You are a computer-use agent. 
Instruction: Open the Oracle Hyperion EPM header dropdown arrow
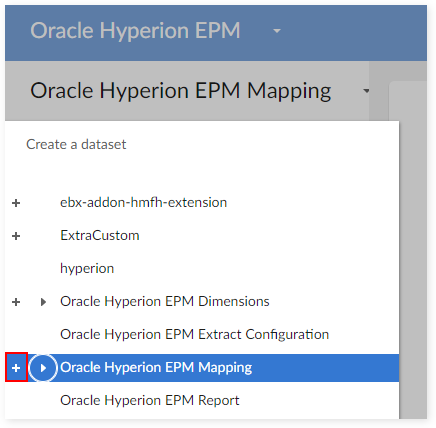277,31
